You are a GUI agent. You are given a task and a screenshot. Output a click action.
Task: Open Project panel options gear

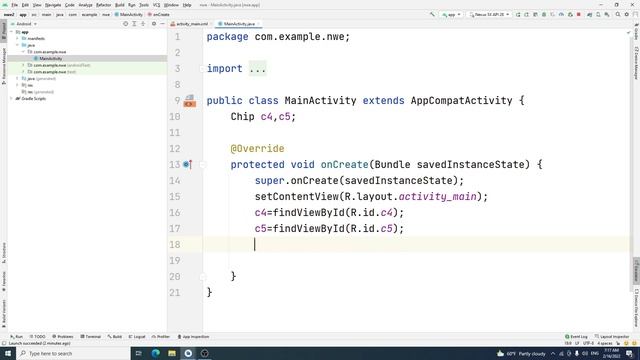coord(154,24)
